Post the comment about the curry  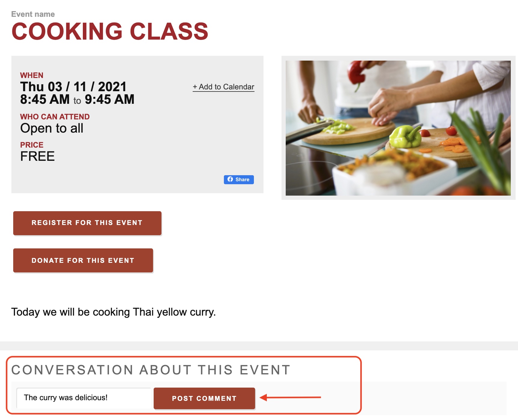click(204, 398)
